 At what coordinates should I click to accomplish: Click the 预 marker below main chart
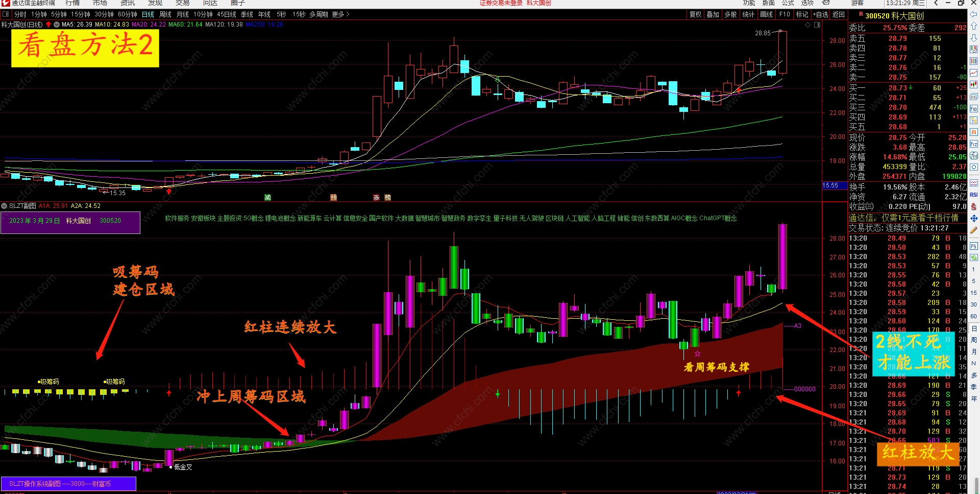click(x=333, y=197)
